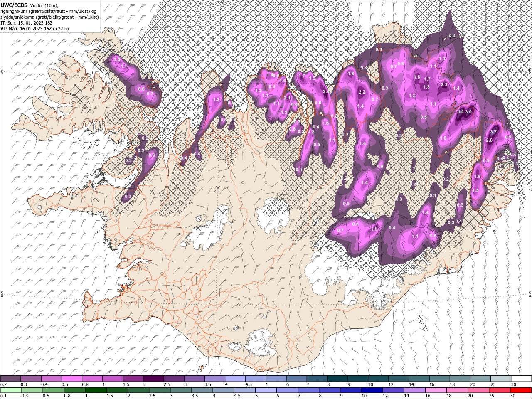
Task: Click the 0.2 label in the upper legend
Action: coord(4,384)
